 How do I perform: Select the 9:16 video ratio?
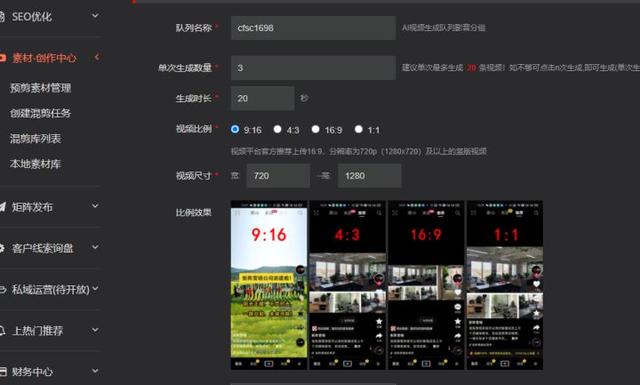235,129
